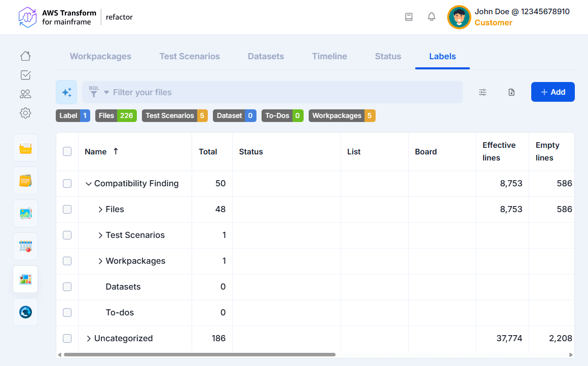Select the Uncategorized row checkbox
This screenshot has height=366, width=588.
[67, 339]
